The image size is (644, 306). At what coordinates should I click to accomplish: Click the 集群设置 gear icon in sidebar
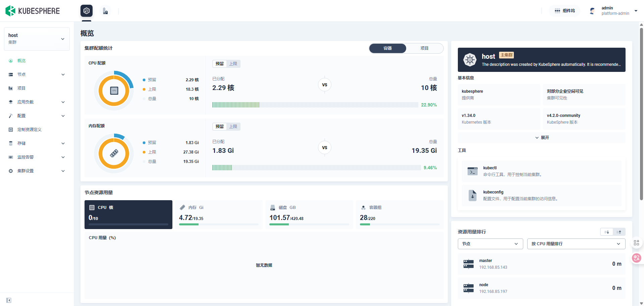[x=11, y=171]
